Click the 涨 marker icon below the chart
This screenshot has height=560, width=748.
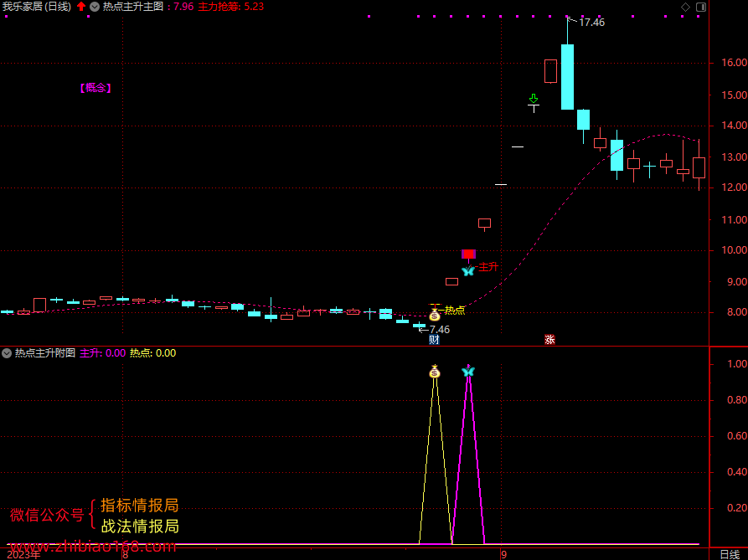549,339
